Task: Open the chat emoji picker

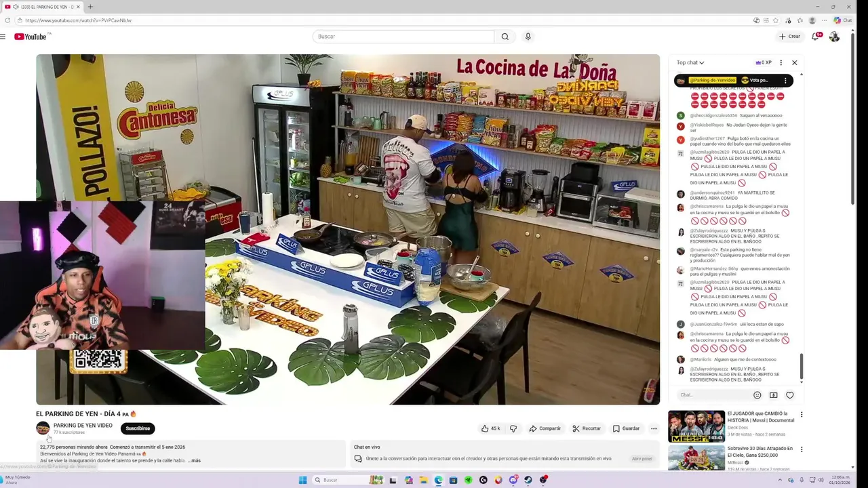Action: [757, 395]
